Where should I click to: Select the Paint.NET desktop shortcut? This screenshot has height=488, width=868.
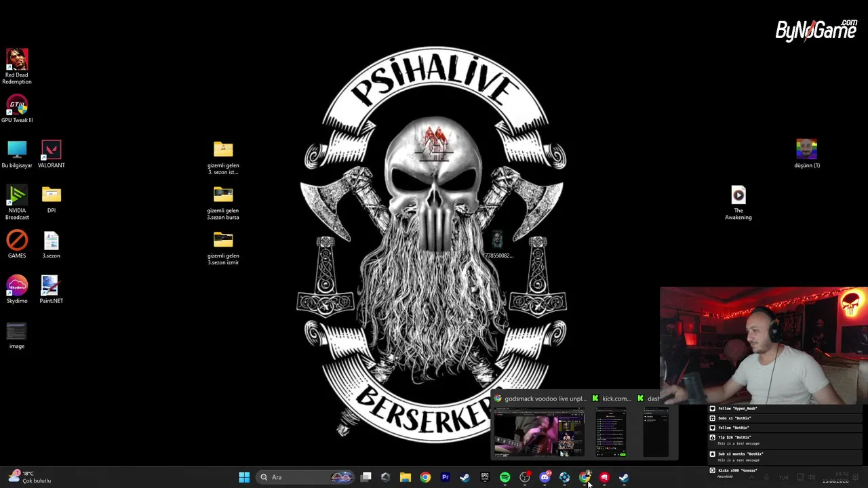click(x=52, y=290)
